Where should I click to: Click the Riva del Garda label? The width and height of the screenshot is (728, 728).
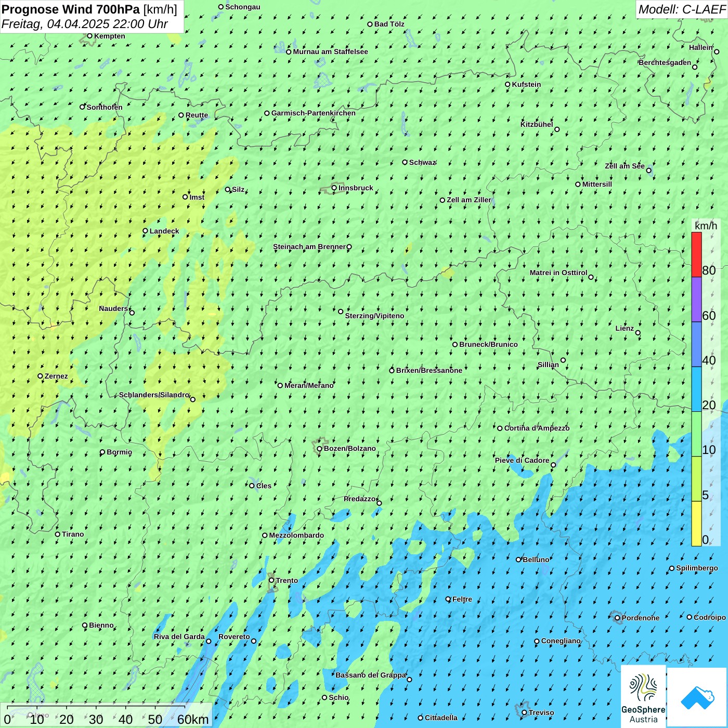pos(179,636)
